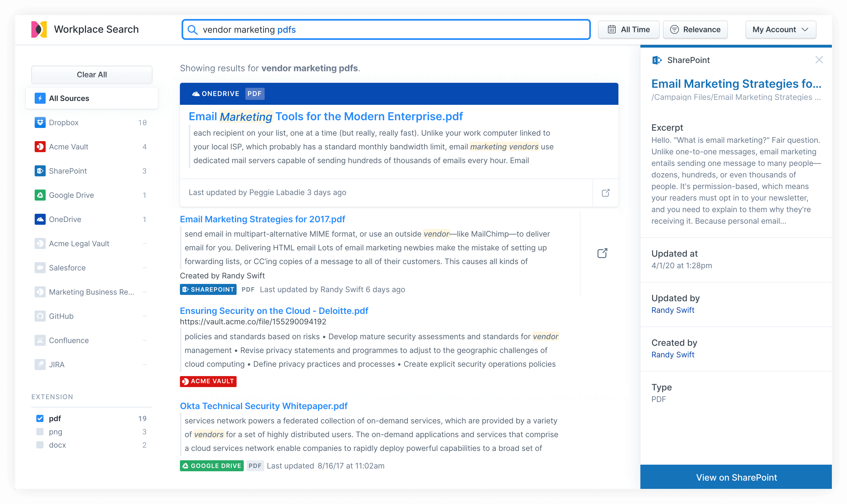Open Email Marketing Tools PDF result

pos(324,116)
